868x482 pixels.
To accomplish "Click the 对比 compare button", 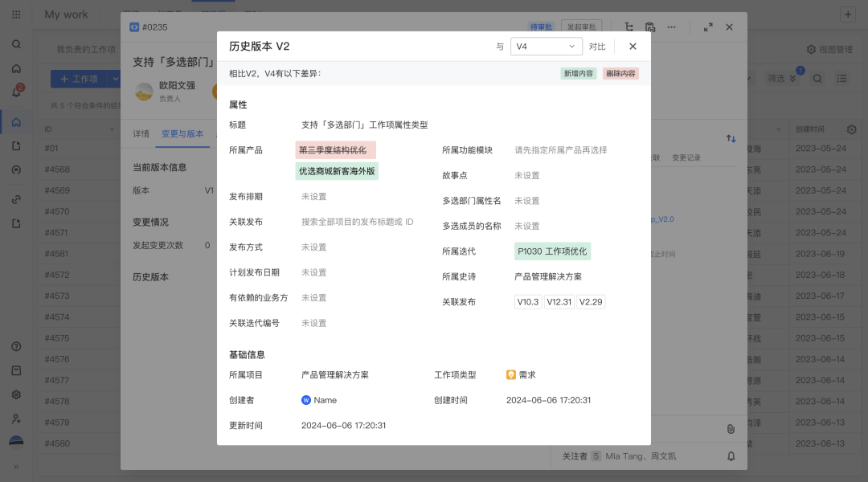I will [597, 47].
